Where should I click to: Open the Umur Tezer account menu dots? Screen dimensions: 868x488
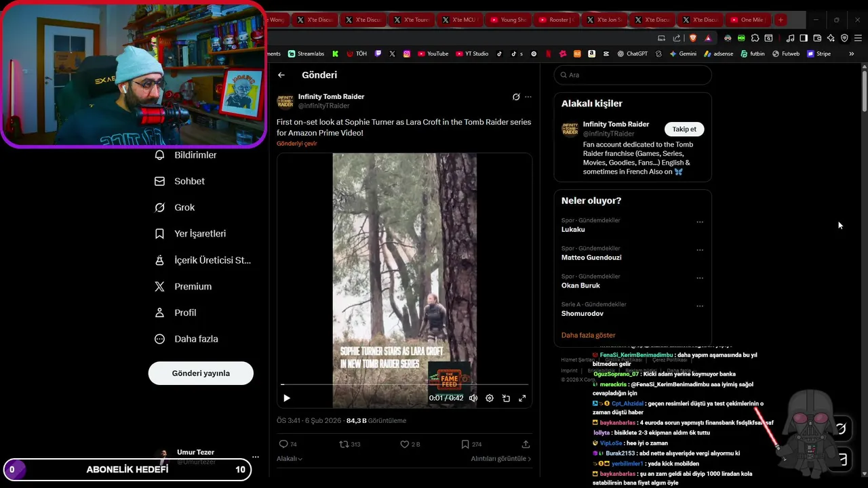tap(256, 457)
